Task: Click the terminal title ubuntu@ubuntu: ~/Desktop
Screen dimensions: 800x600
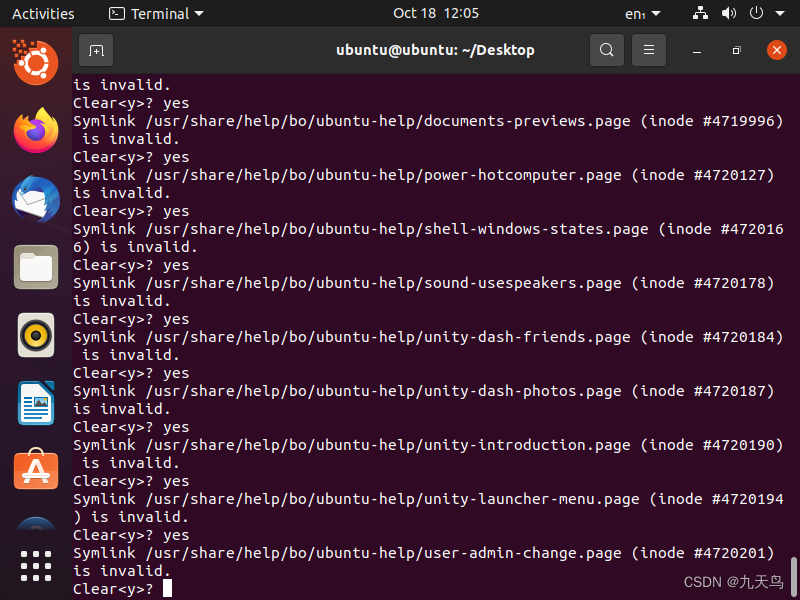Action: 435,50
